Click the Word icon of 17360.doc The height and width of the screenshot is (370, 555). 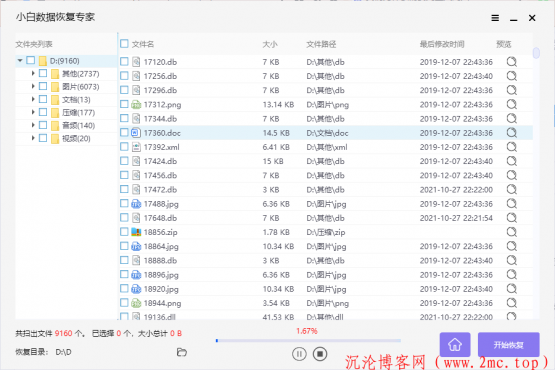click(x=136, y=133)
